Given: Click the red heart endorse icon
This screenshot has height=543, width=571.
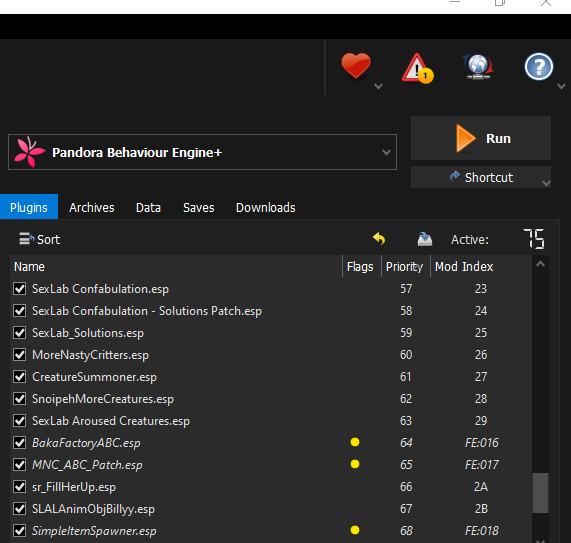Looking at the screenshot, I should (356, 66).
